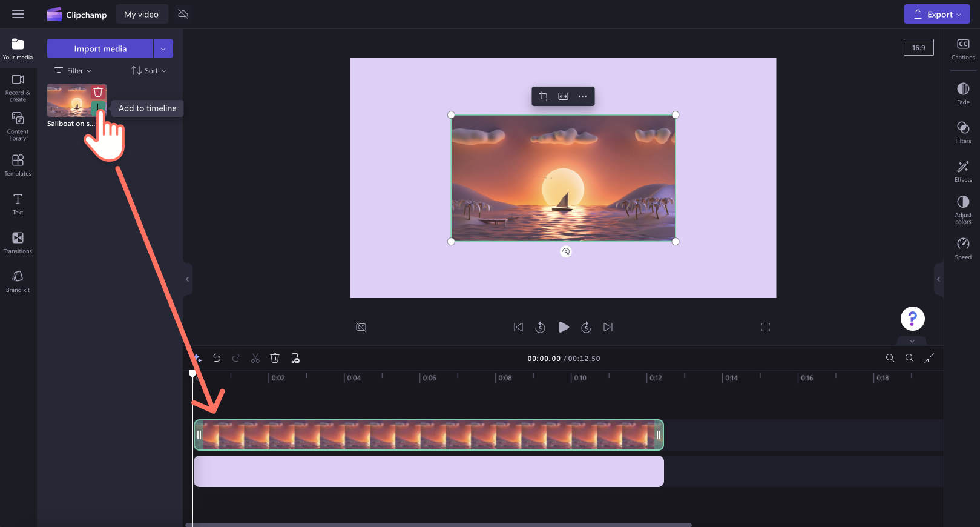Collapse the left media panel
Screen dimensions: 980x527
coord(188,279)
